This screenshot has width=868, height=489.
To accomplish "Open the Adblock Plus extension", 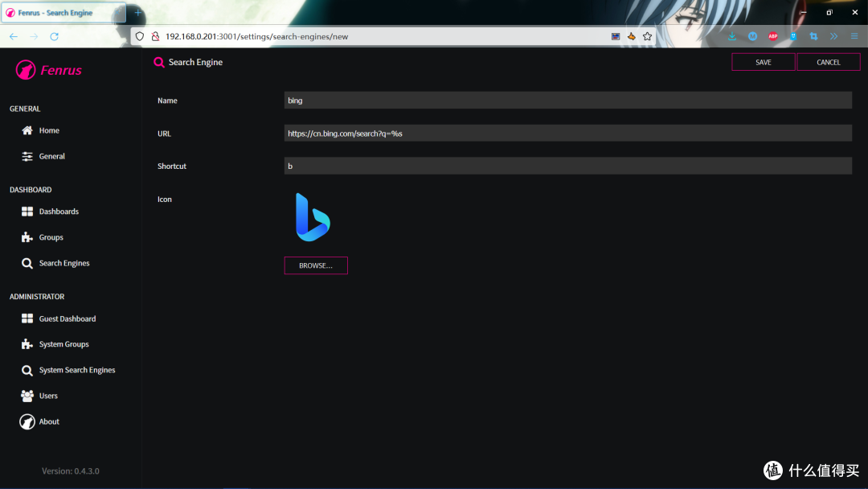I will coord(772,36).
